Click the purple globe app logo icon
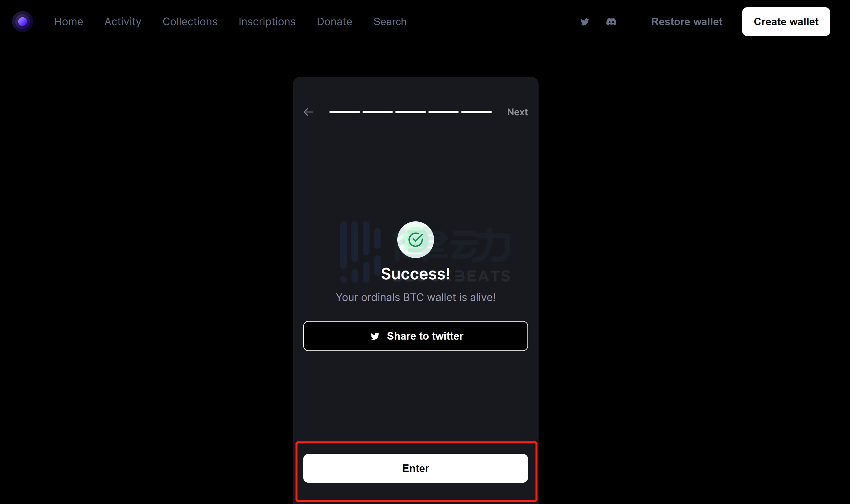Viewport: 850px width, 504px height. point(23,22)
